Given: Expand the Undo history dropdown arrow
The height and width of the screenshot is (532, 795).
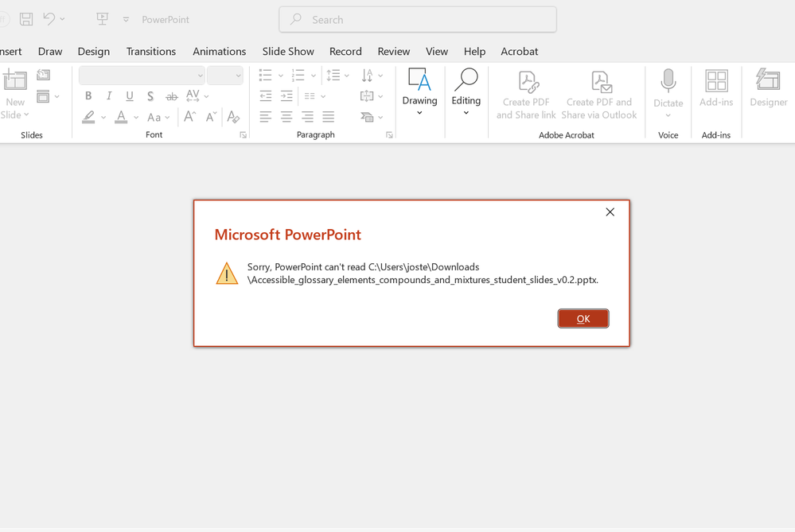Looking at the screenshot, I should pos(62,19).
